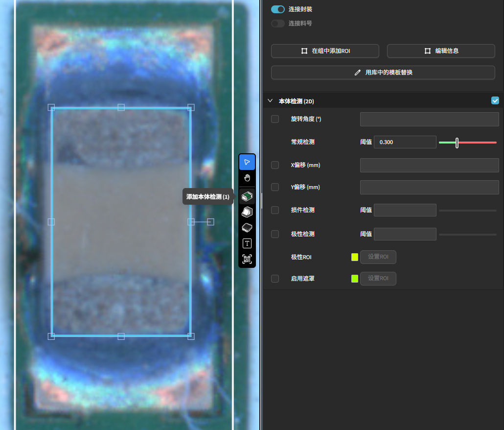Choose the IC pin detection tool icon

(247, 228)
